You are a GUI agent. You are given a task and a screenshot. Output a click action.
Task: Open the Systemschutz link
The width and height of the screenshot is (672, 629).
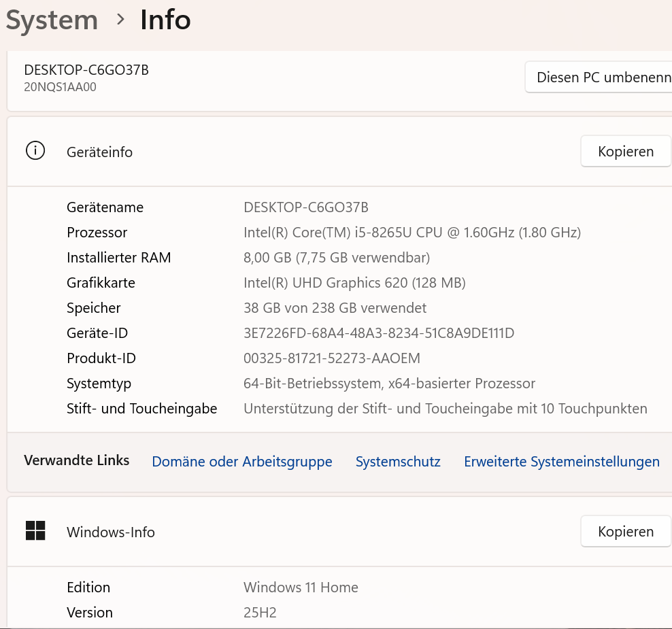(398, 462)
